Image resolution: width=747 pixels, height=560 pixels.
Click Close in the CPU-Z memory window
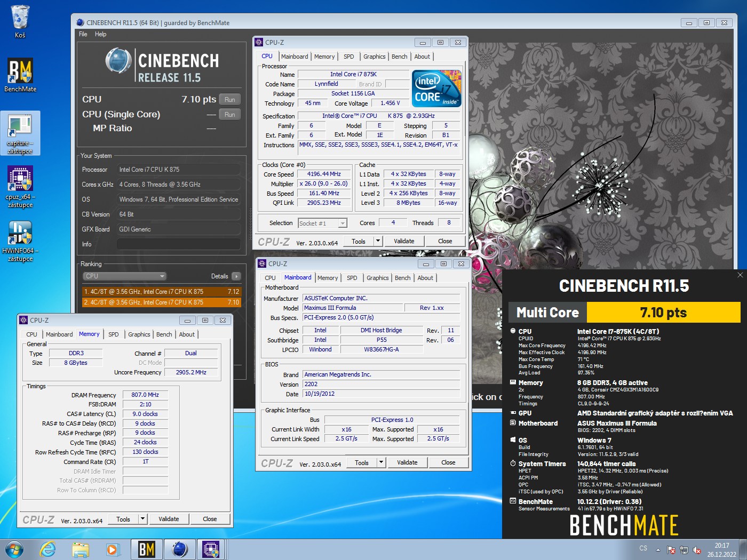point(210,519)
